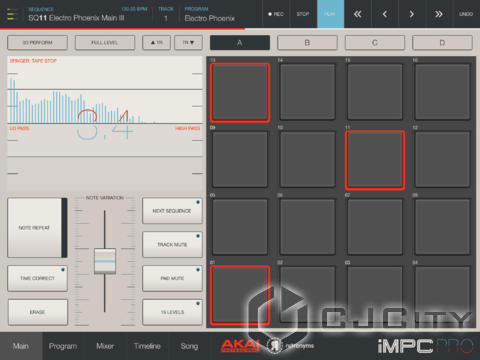Image resolution: width=480 pixels, height=360 pixels.
Task: Hit drum pad 09
Action: pos(240,160)
